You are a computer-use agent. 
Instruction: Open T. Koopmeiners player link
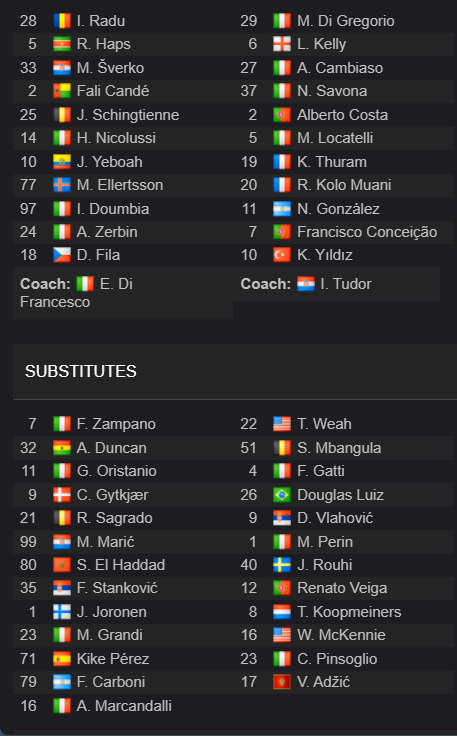(349, 612)
